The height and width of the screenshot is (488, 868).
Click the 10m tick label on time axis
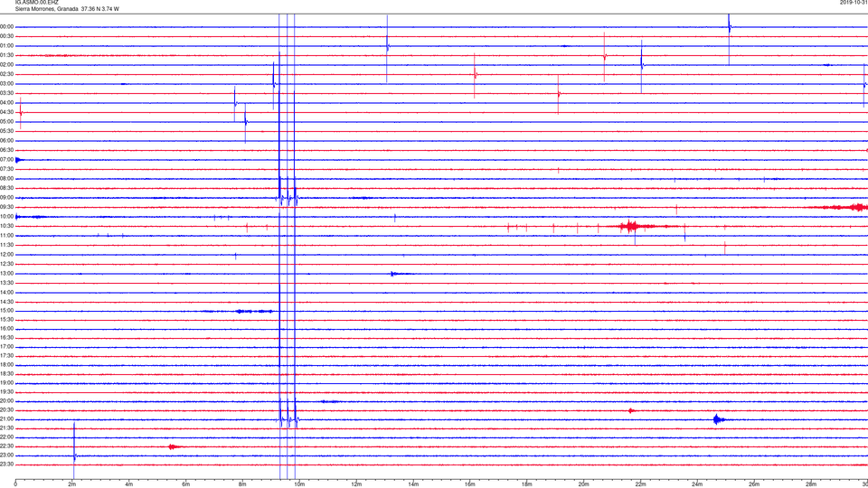click(299, 484)
